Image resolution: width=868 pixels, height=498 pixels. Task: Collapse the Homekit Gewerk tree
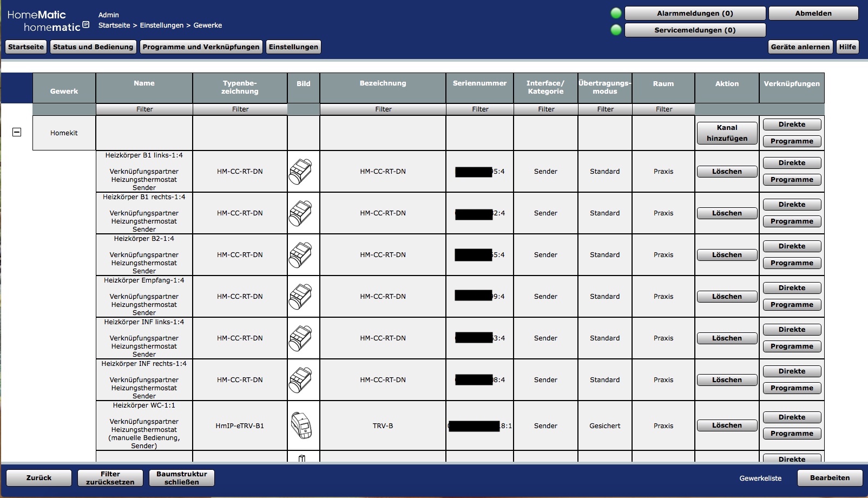click(17, 132)
